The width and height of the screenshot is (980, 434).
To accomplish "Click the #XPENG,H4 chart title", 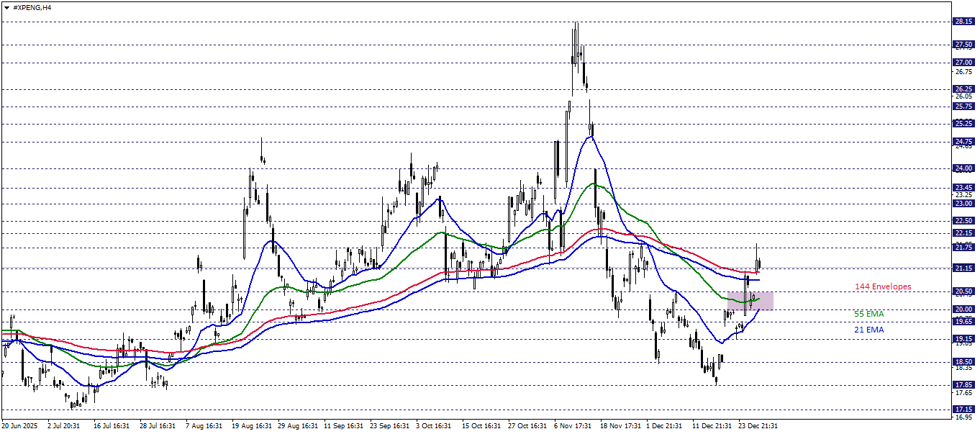I will (x=32, y=7).
